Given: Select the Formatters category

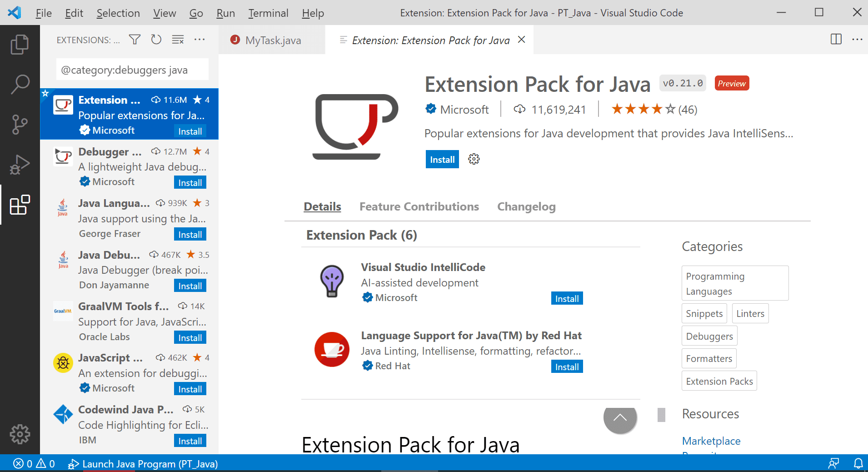Looking at the screenshot, I should point(708,358).
